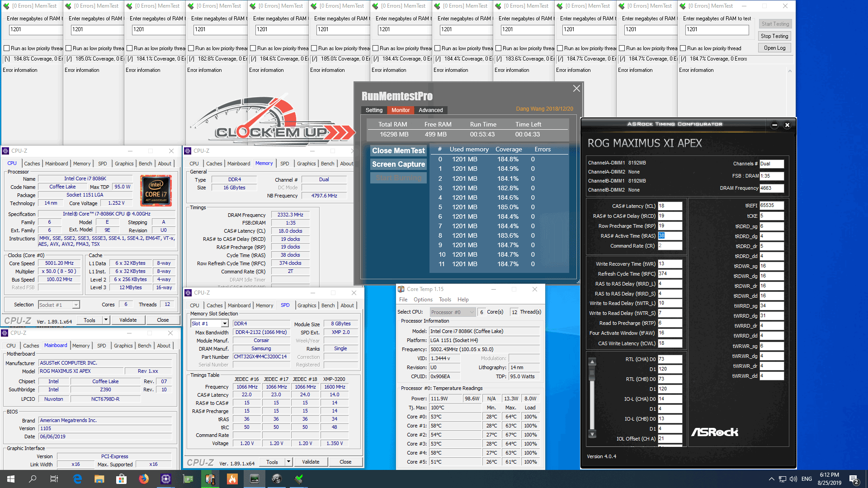Viewport: 868px width, 488px height.
Task: Open the notification center icon
Action: (x=854, y=479)
